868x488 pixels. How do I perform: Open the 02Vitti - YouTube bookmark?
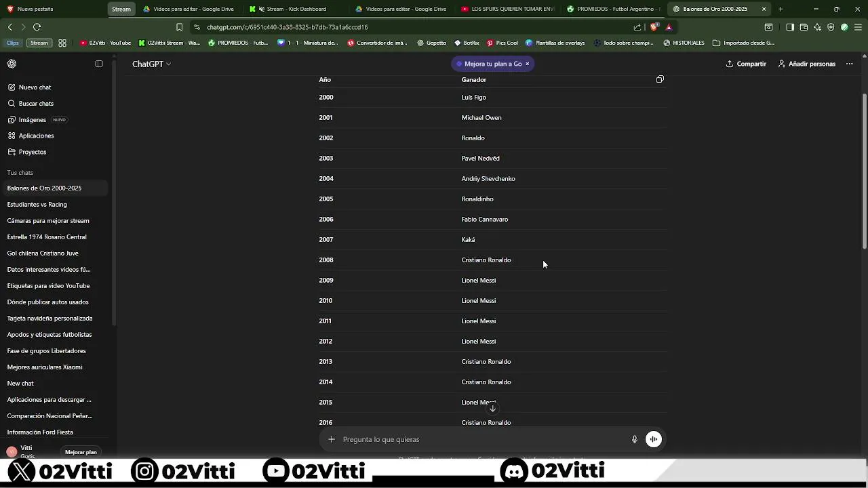coord(105,43)
